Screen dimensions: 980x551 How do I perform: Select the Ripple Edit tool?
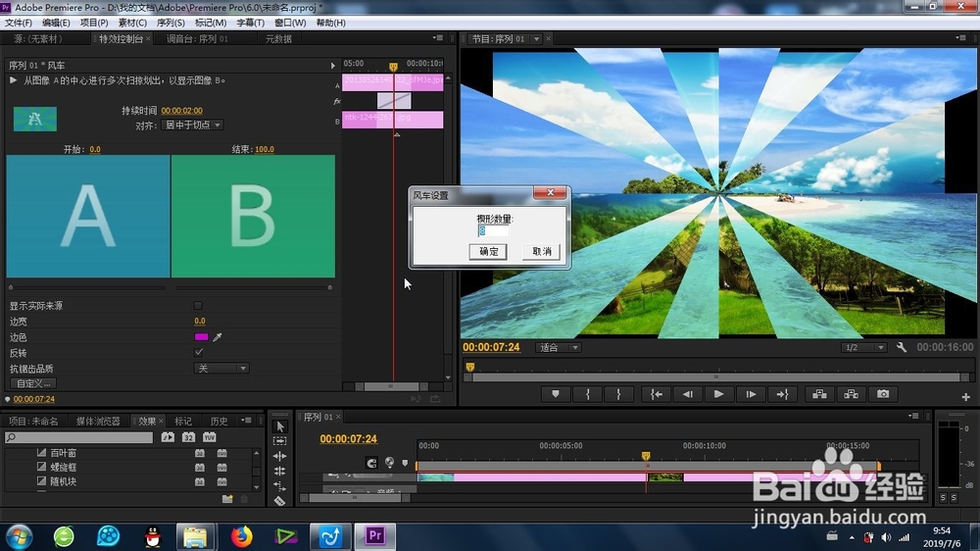[x=280, y=457]
